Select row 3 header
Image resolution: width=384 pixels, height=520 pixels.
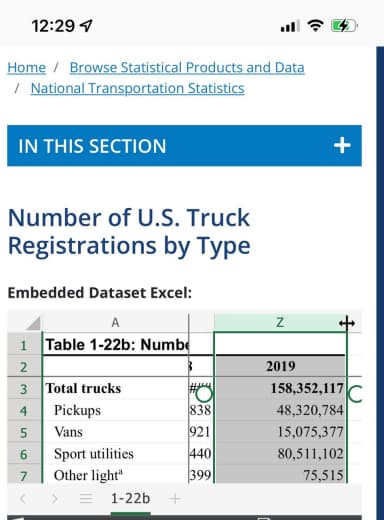pos(24,388)
